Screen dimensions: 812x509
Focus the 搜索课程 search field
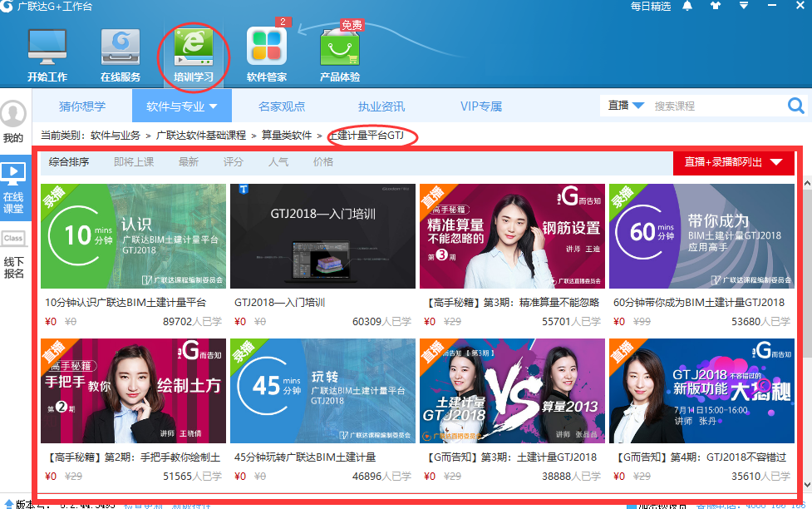pos(717,106)
